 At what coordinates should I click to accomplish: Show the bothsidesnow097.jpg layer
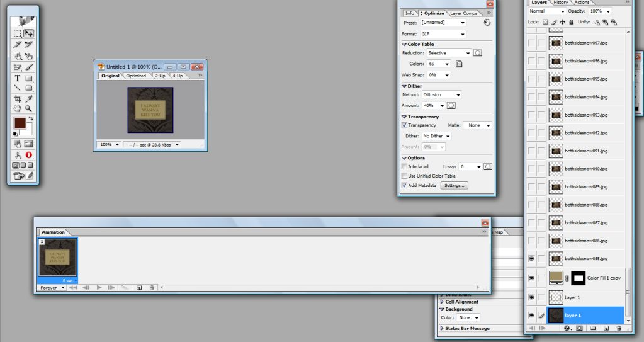(531, 43)
